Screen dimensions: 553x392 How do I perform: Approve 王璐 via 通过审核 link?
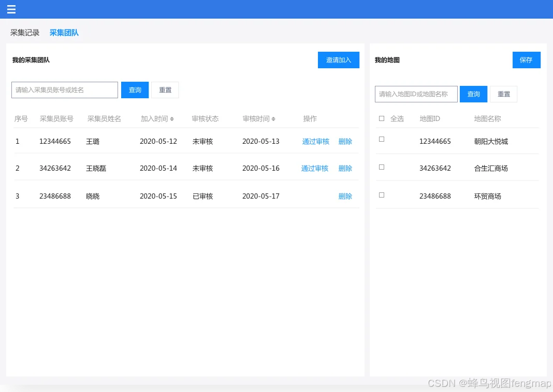point(316,141)
